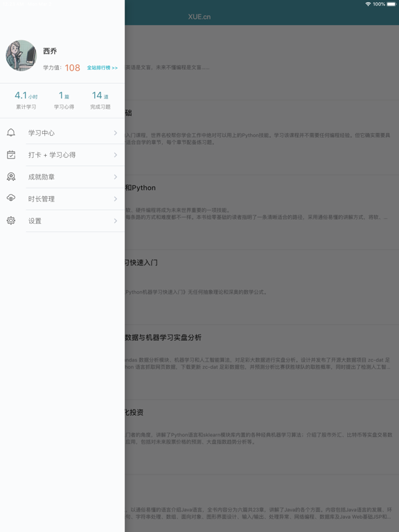Tap the 打卡 calendar check icon
This screenshot has width=399, height=532.
tap(11, 154)
